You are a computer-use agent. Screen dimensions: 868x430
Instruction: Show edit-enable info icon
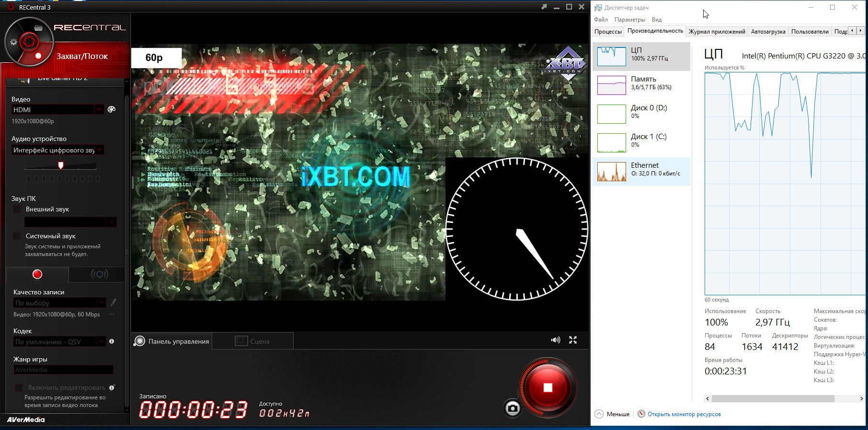coord(112,387)
